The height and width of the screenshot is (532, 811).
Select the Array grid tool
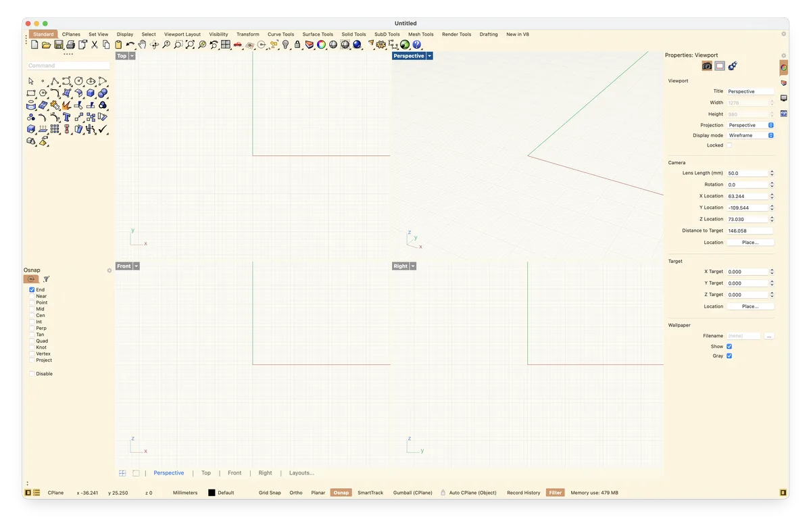tap(55, 128)
